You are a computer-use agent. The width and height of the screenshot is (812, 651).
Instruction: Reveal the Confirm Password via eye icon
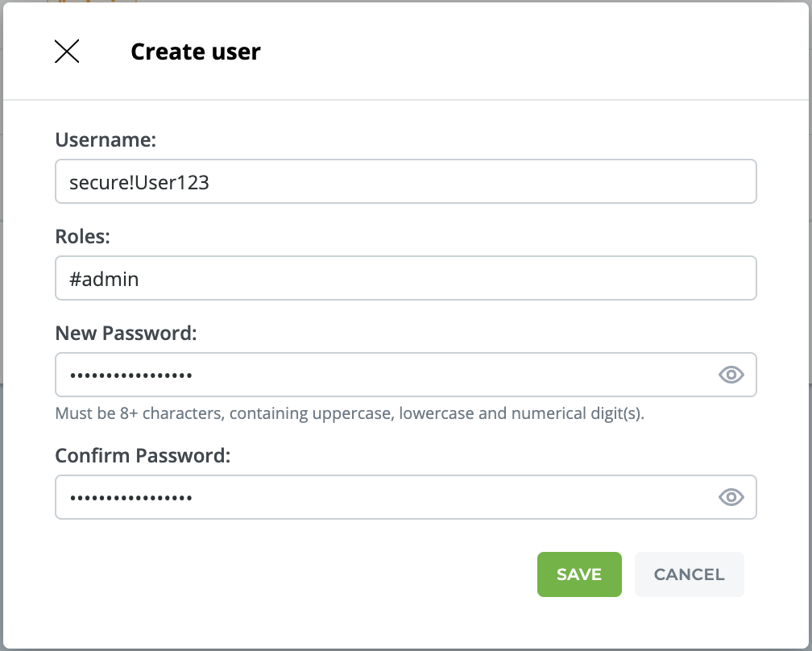pos(731,497)
